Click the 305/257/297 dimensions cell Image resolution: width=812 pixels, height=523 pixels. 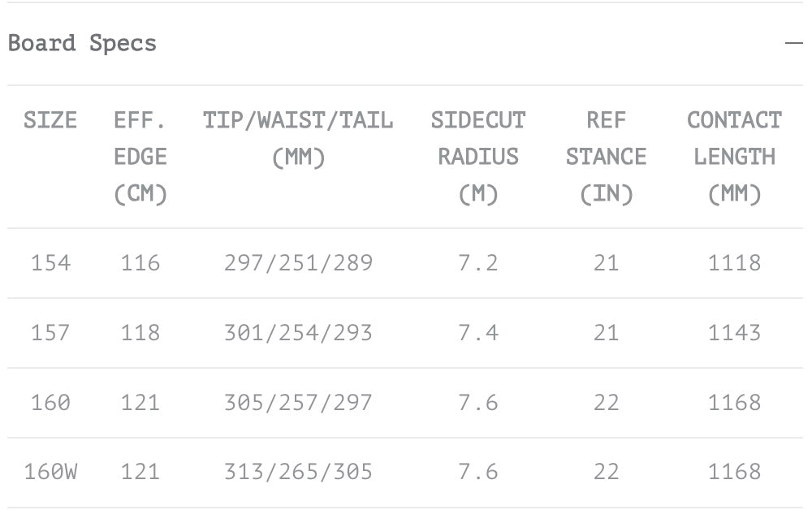coord(298,403)
